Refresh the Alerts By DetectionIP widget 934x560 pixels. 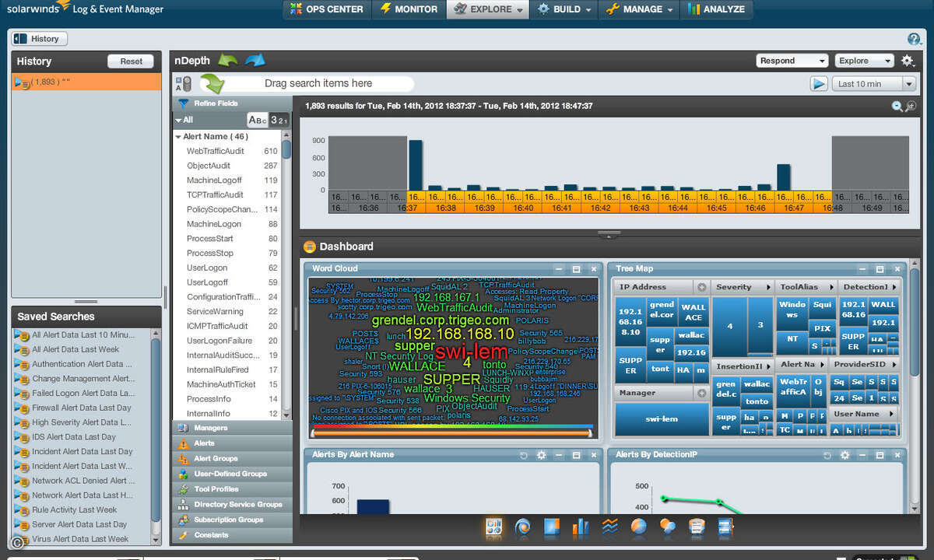(x=828, y=455)
